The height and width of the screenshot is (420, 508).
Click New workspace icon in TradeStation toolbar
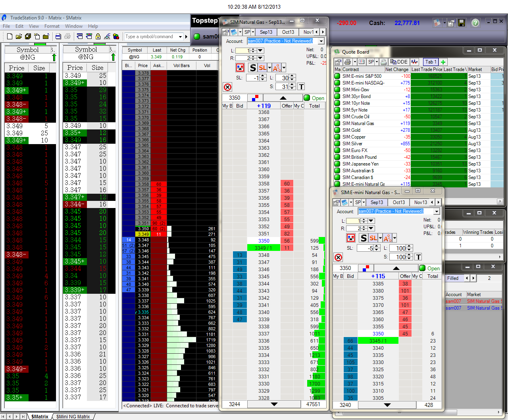click(10, 37)
